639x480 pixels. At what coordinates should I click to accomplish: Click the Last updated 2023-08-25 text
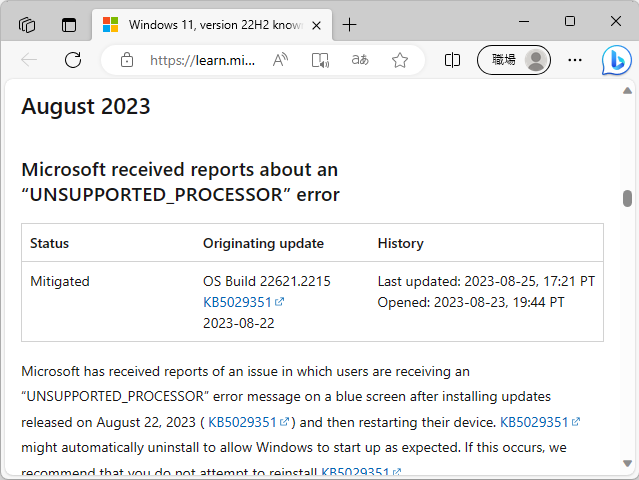[x=486, y=281]
